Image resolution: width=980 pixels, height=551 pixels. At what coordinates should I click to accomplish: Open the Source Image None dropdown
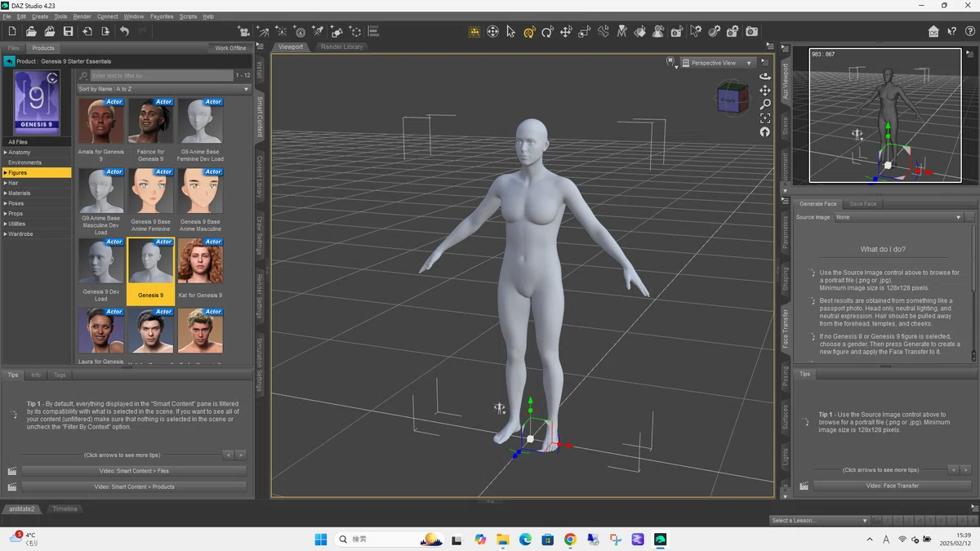pyautogui.click(x=898, y=217)
